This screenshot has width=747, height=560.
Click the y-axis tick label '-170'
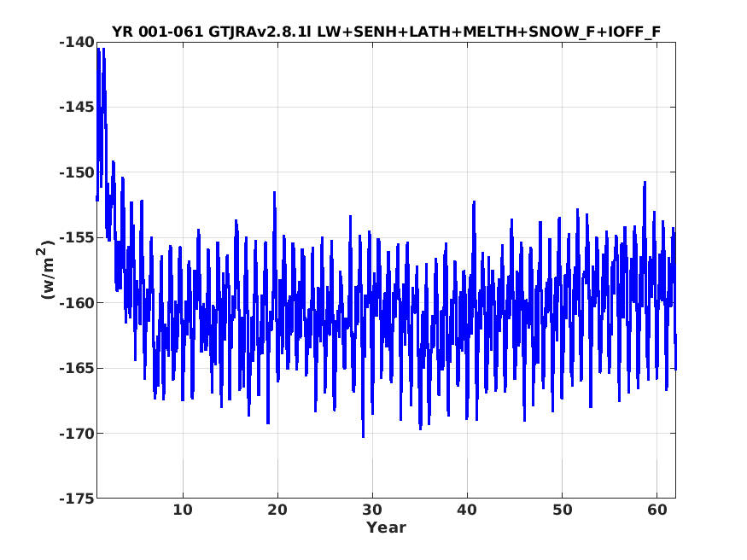click(x=77, y=434)
